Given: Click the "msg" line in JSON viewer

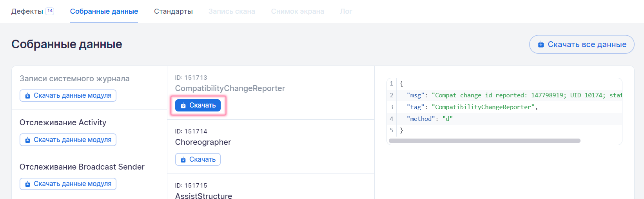Looking at the screenshot, I should click(x=510, y=95).
